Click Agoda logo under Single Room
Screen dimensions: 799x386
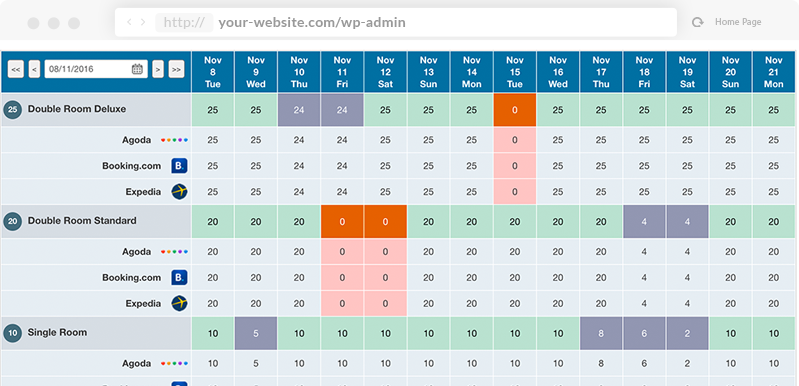pos(174,364)
